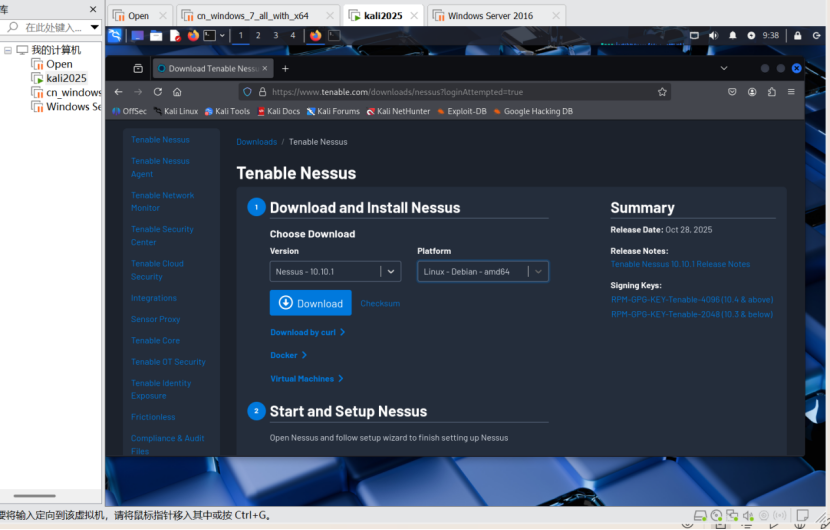This screenshot has width=830, height=530.
Task: Click the running terminal task button
Action: [x=334, y=35]
